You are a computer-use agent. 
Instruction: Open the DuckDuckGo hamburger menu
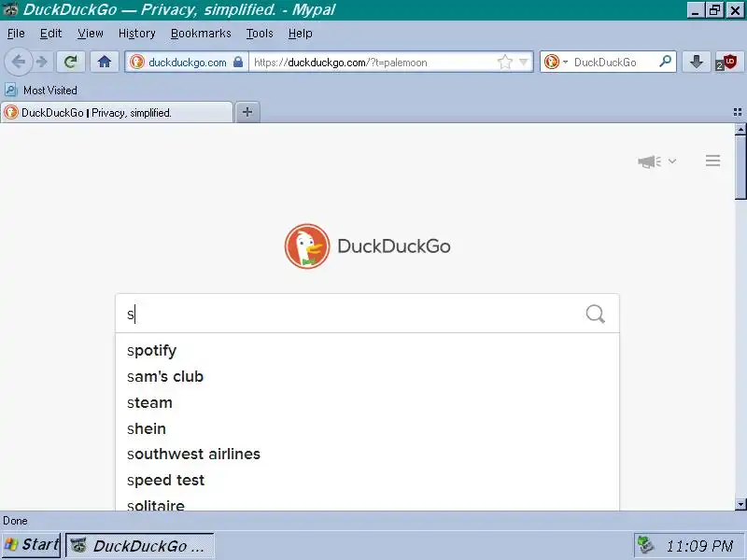click(712, 161)
